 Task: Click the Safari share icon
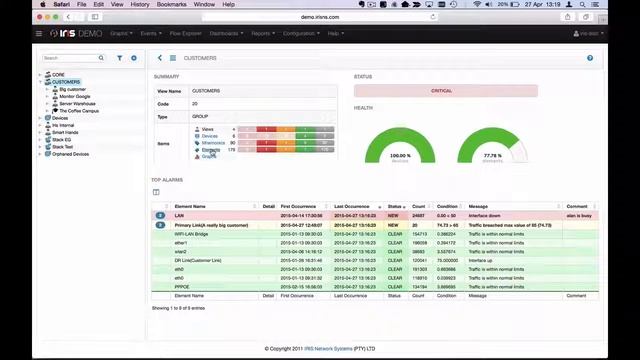567,17
